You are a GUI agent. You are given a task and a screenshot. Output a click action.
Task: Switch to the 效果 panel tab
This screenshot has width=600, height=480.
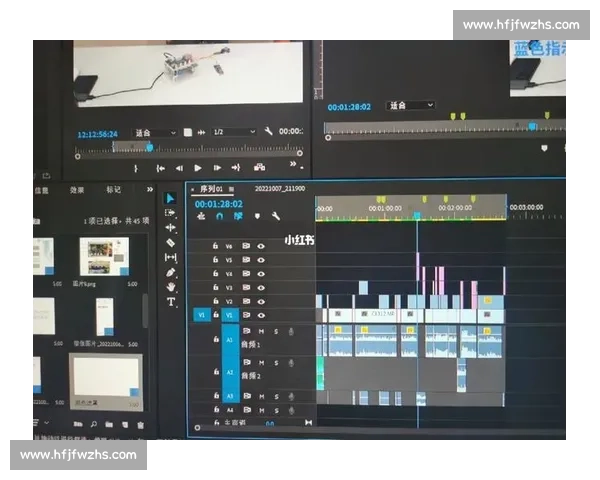pyautogui.click(x=77, y=189)
